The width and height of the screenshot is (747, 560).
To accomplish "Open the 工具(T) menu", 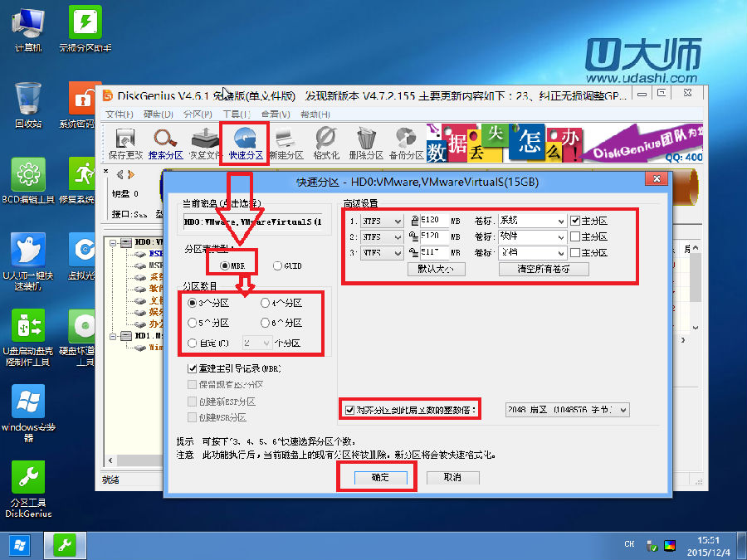I will pyautogui.click(x=237, y=114).
